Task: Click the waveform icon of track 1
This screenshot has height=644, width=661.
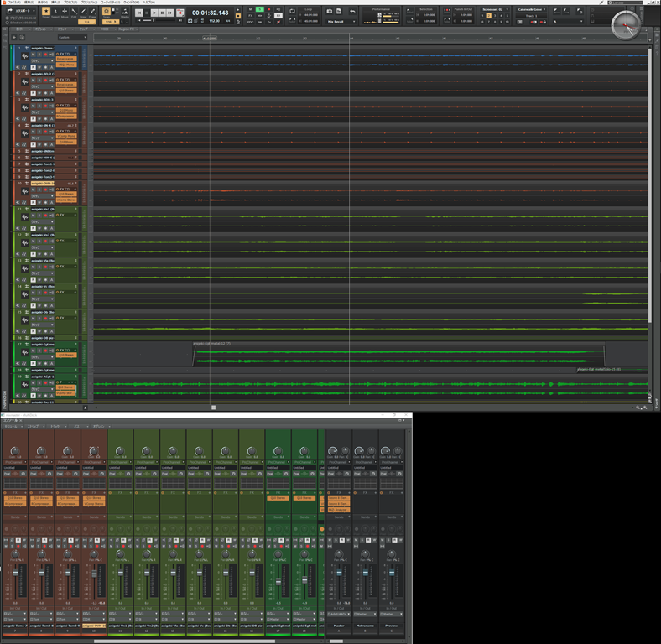Action: coord(25,58)
